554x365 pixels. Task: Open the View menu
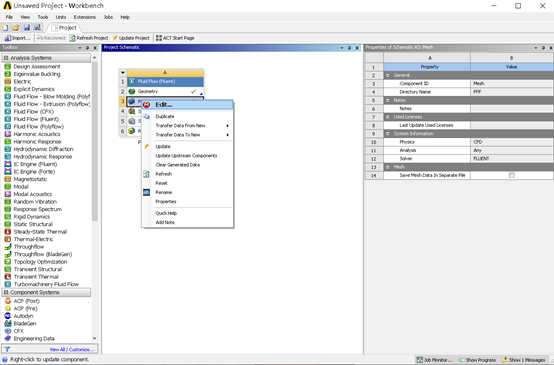[25, 17]
